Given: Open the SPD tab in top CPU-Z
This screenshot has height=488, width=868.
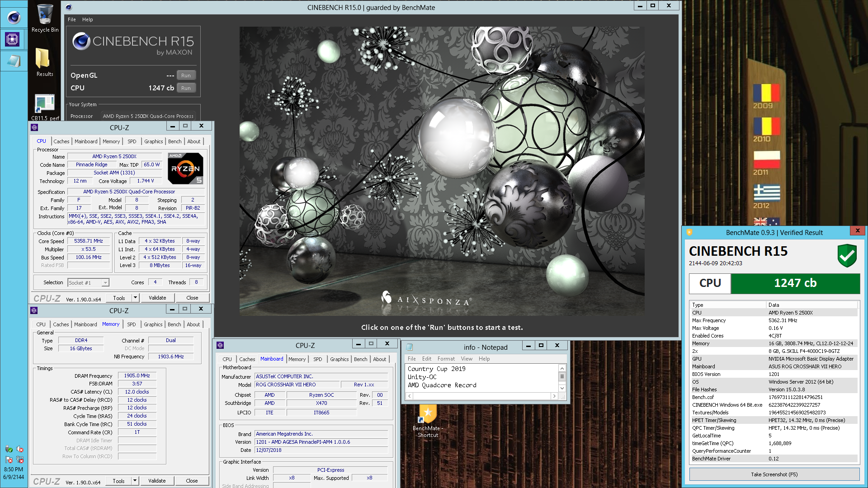Looking at the screenshot, I should [x=132, y=141].
